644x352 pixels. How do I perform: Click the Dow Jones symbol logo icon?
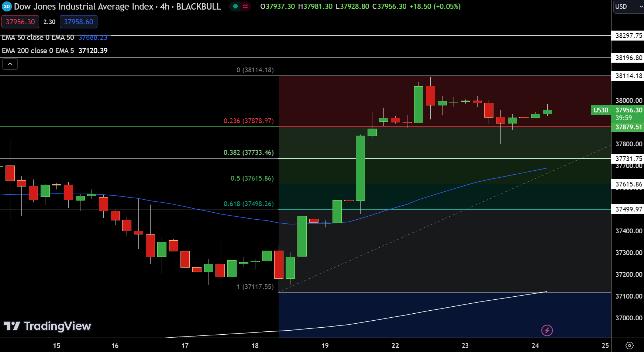7,7
